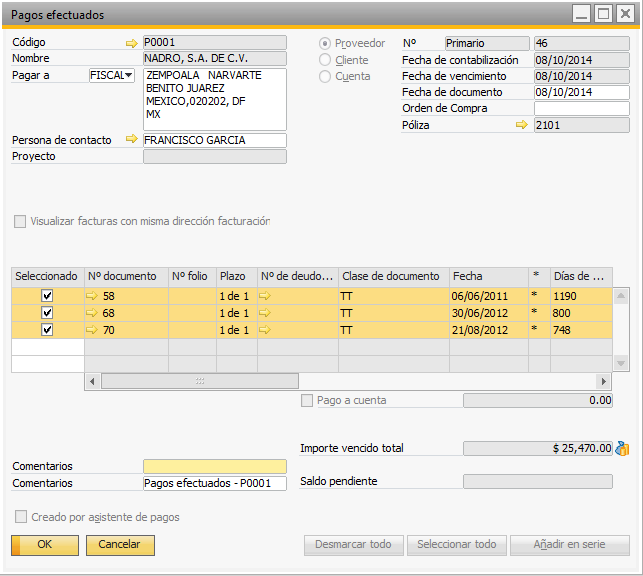Click the Días de column header
The height and width of the screenshot is (576, 643).
click(581, 277)
